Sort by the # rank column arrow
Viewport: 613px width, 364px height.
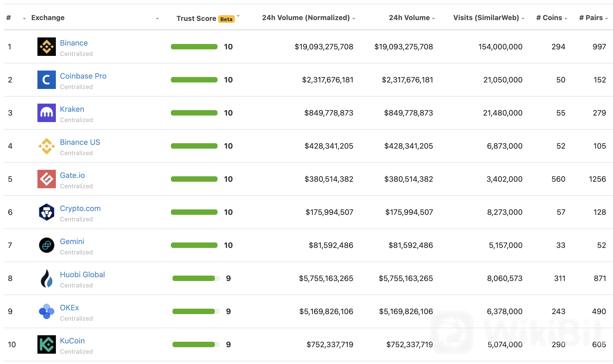point(24,19)
